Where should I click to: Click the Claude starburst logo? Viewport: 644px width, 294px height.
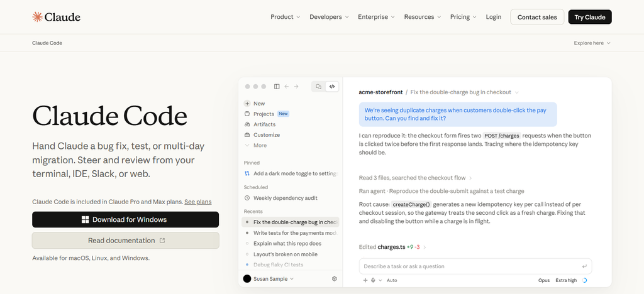[37, 17]
